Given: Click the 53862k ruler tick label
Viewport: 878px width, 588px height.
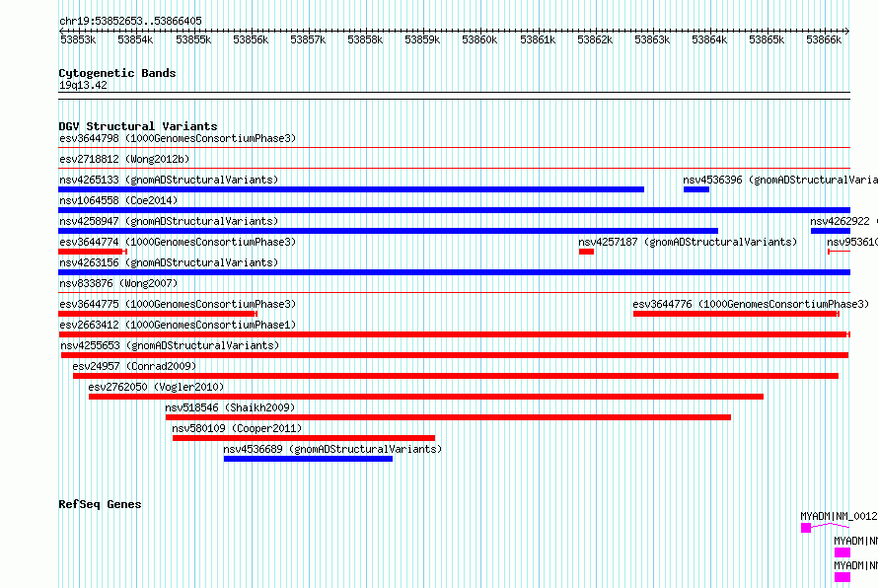Looking at the screenshot, I should point(595,39).
